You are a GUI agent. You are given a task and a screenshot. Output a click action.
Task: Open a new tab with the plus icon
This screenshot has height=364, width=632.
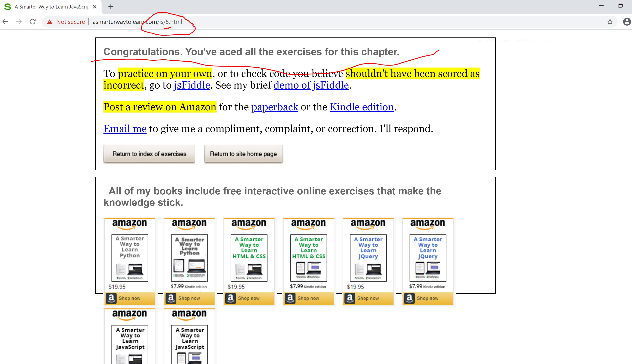coord(111,7)
